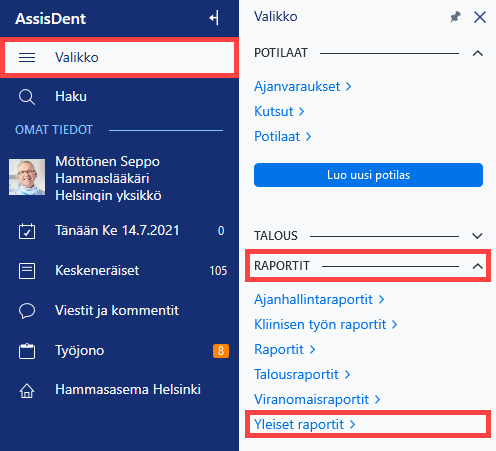Screen dimensions: 496x451
Task: Click the Hammasasema Helsinki home icon
Action: tap(27, 390)
